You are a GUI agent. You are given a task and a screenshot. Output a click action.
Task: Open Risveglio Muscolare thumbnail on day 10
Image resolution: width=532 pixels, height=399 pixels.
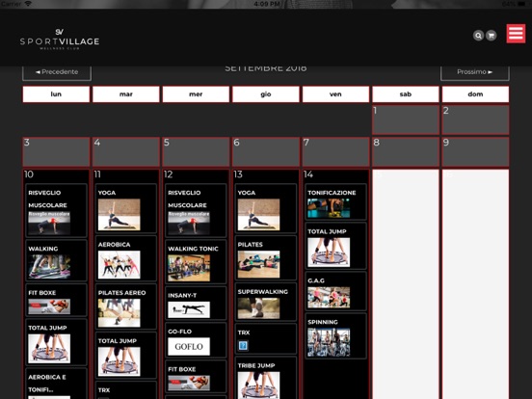click(49, 223)
